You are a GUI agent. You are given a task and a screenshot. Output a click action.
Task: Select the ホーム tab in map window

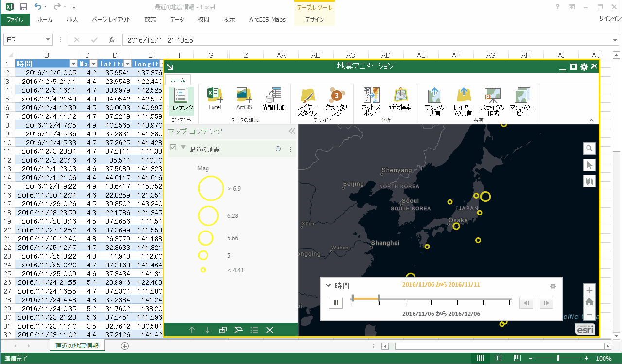point(177,80)
